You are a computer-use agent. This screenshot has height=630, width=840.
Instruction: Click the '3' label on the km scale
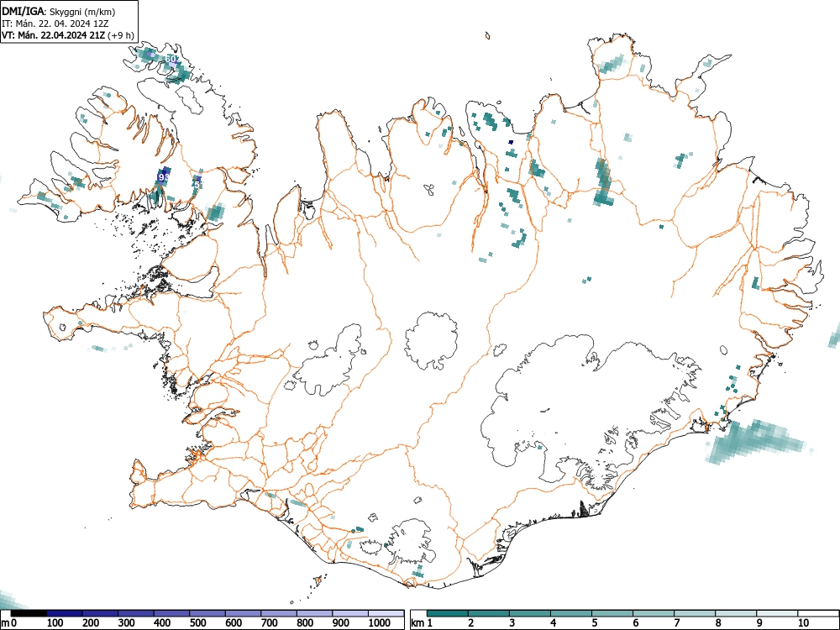pos(512,622)
